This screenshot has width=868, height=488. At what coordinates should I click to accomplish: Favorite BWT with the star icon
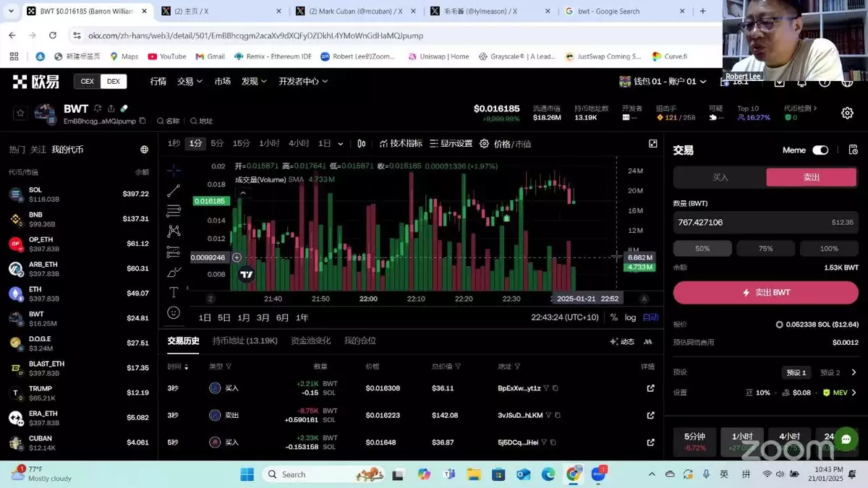click(20, 113)
